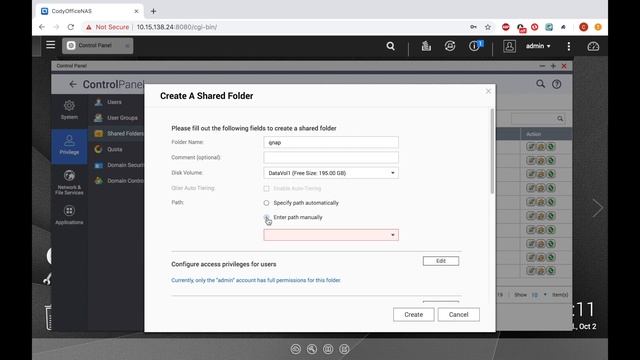Open User Groups in Privilege menu
This screenshot has width=640, height=360.
[x=122, y=118]
